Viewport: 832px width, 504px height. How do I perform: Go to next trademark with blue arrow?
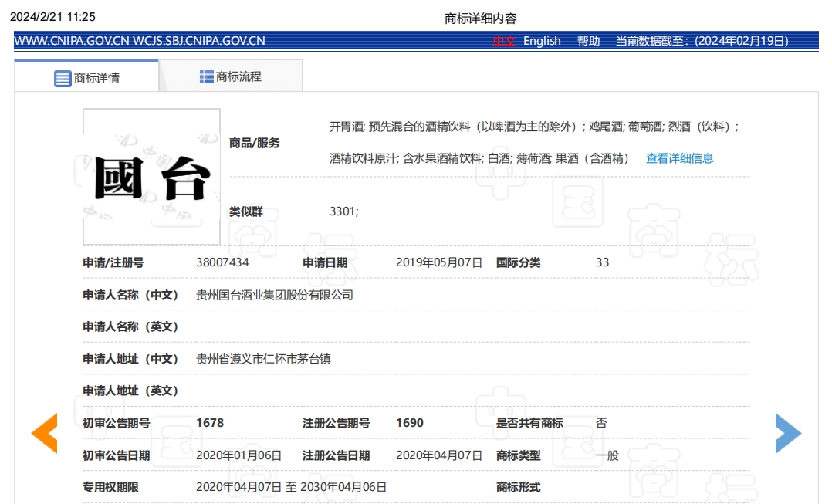point(787,433)
